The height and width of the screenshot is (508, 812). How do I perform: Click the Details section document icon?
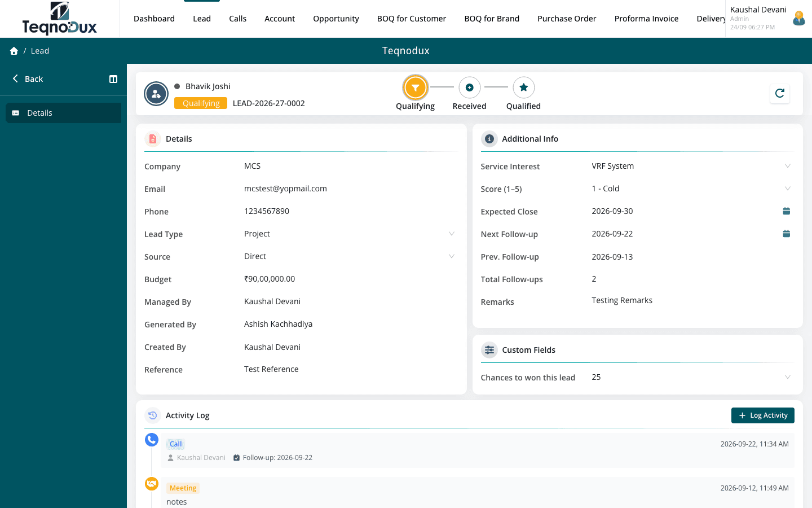153,139
